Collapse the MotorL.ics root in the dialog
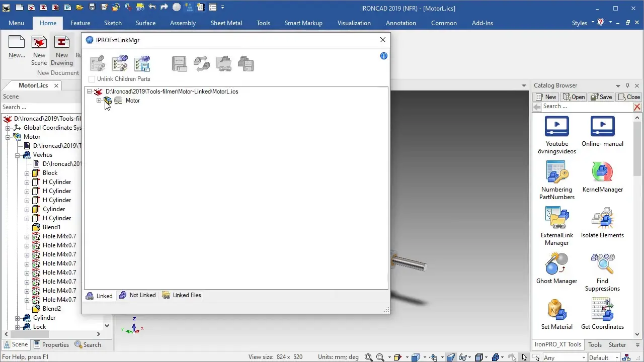The height and width of the screenshot is (362, 644). (89, 92)
